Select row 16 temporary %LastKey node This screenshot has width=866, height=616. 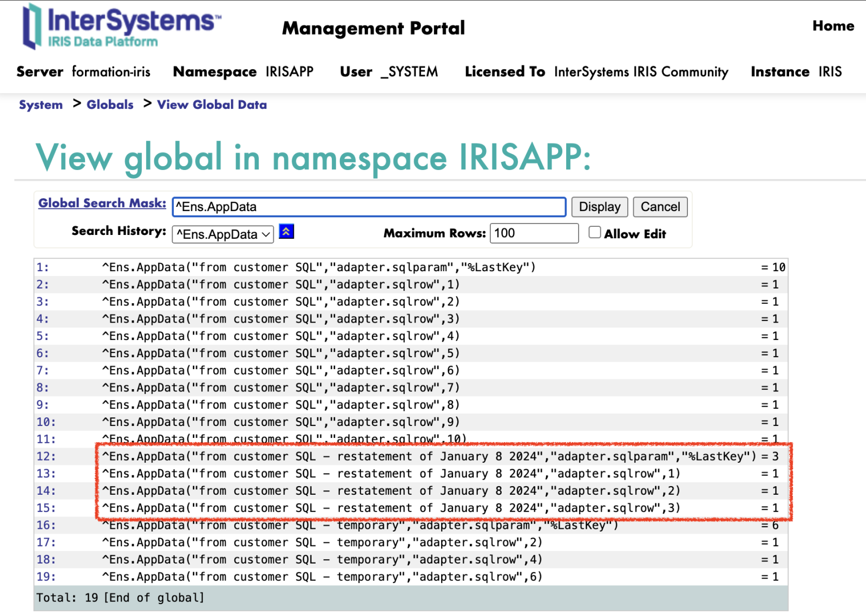(x=360, y=526)
